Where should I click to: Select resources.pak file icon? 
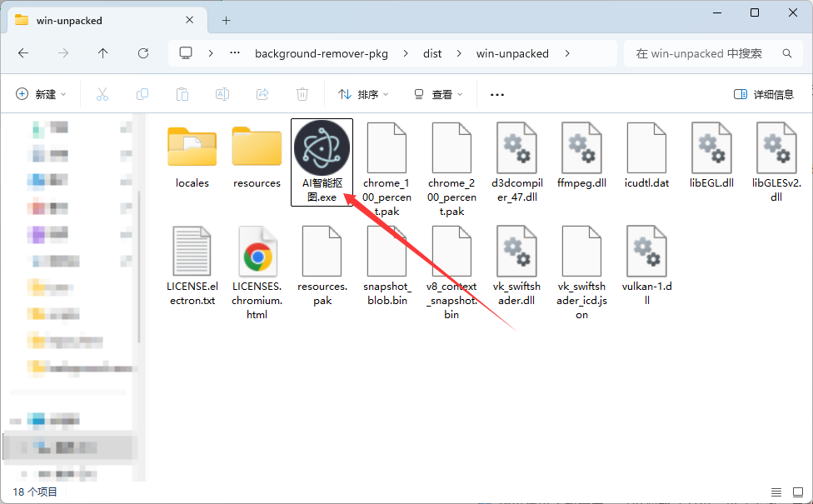[322, 251]
